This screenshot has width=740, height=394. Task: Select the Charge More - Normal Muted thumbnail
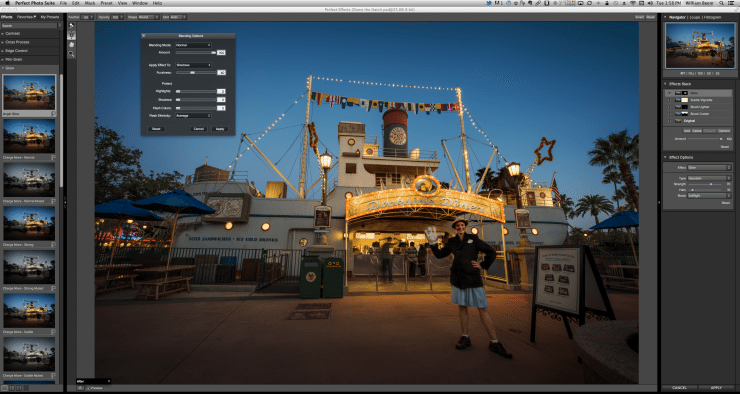[x=29, y=180]
